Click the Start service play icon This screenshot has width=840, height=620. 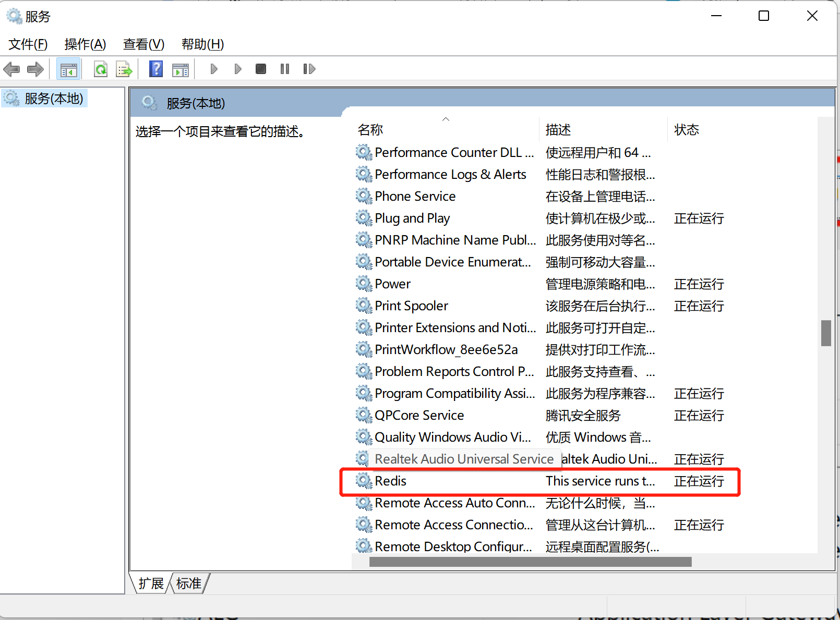click(214, 69)
